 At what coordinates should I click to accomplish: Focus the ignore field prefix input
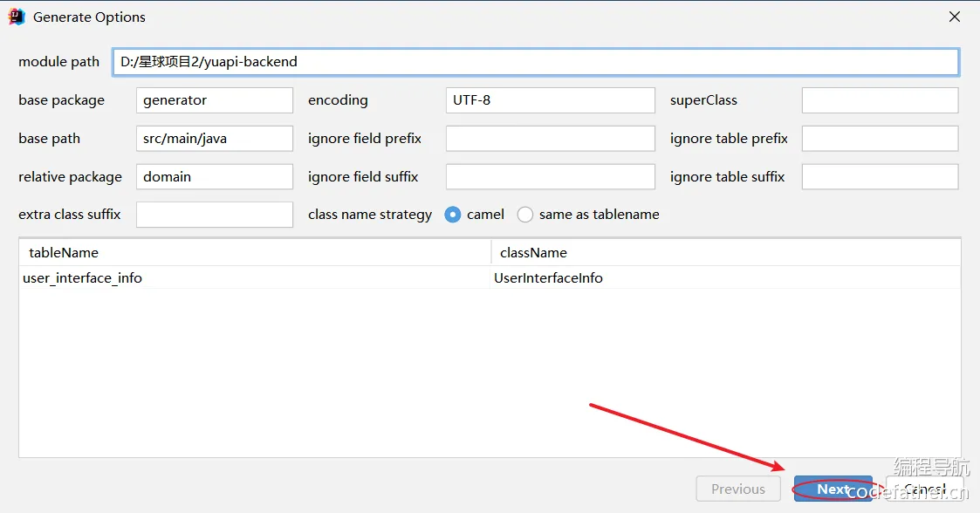tap(550, 138)
